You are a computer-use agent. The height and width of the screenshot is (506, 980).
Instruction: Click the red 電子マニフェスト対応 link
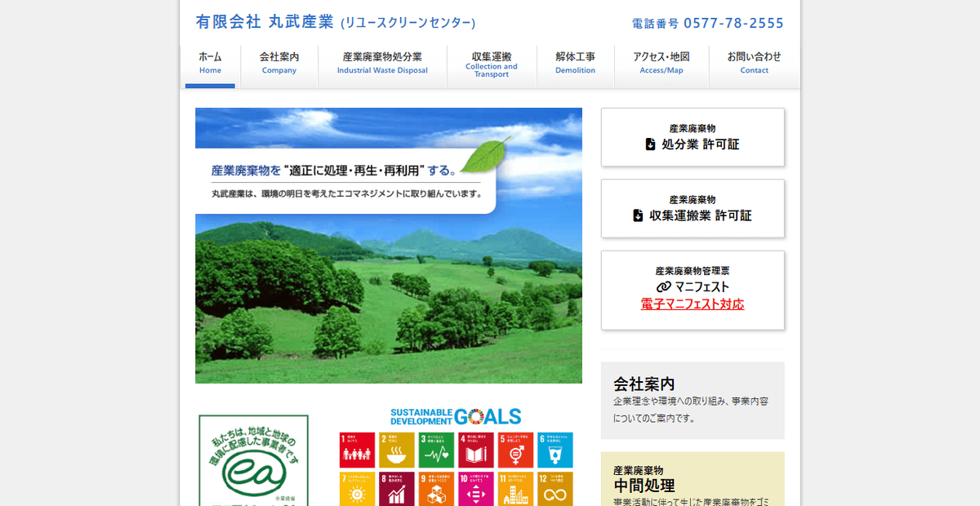point(693,304)
